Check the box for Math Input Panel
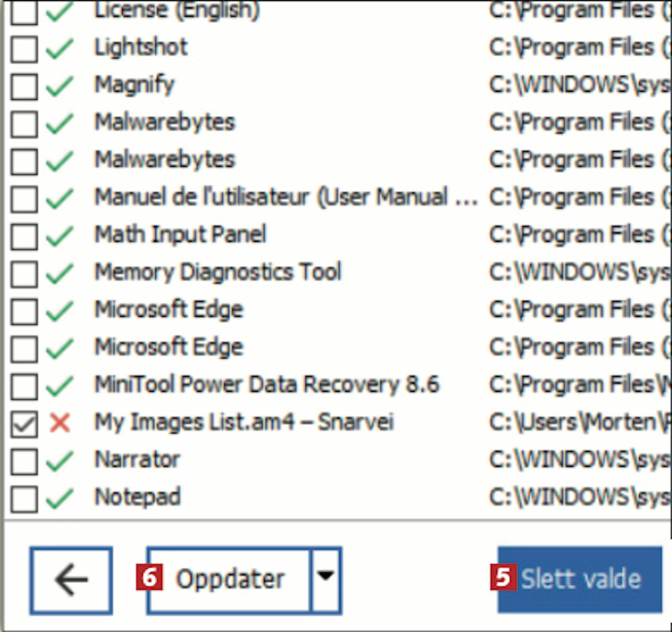Screen dimensions: 672x632 (24, 236)
